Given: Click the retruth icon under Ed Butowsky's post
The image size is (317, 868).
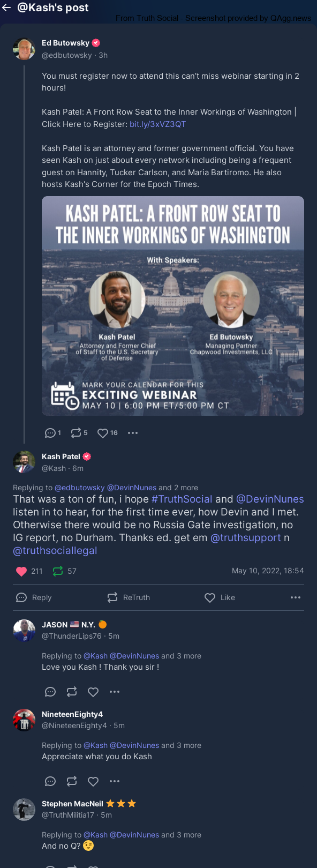Looking at the screenshot, I should 76,433.
